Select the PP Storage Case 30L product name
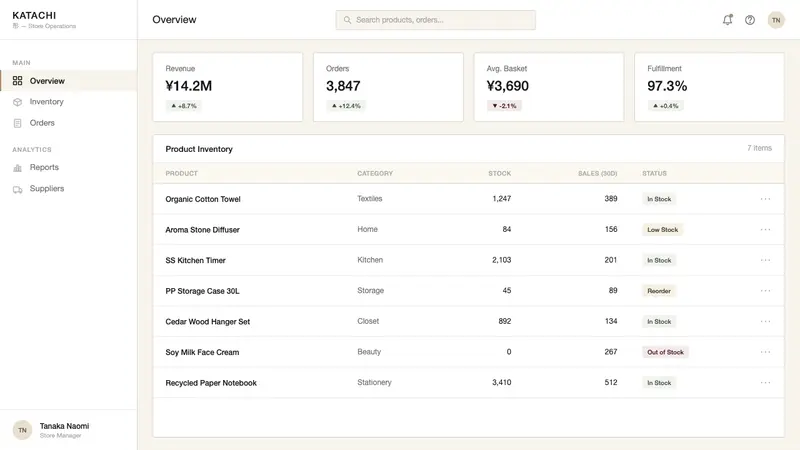This screenshot has height=450, width=800. (202, 291)
